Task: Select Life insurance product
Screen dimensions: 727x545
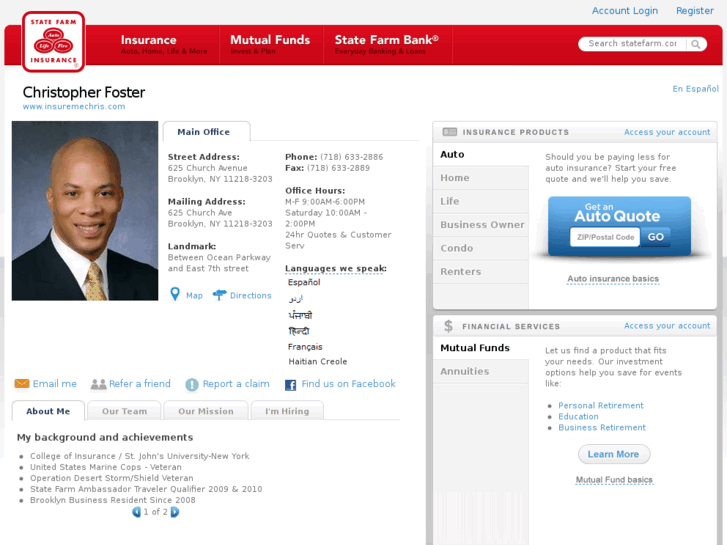Action: (481, 201)
